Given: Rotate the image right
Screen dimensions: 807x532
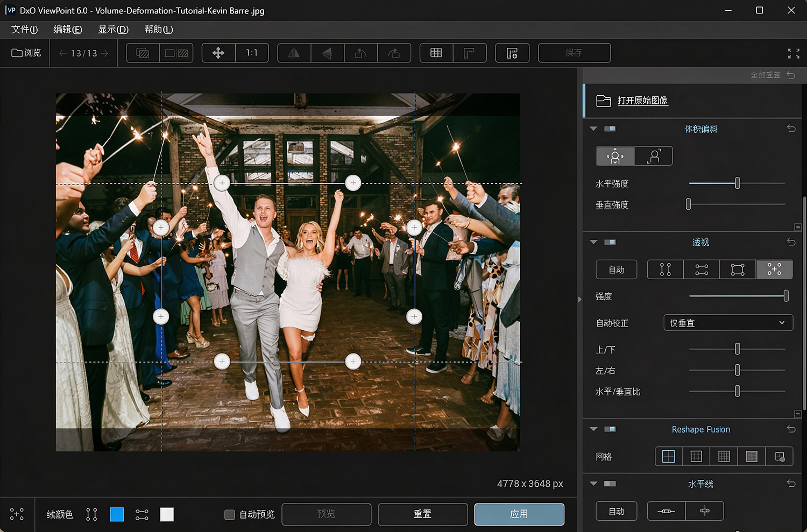Looking at the screenshot, I should click(394, 53).
